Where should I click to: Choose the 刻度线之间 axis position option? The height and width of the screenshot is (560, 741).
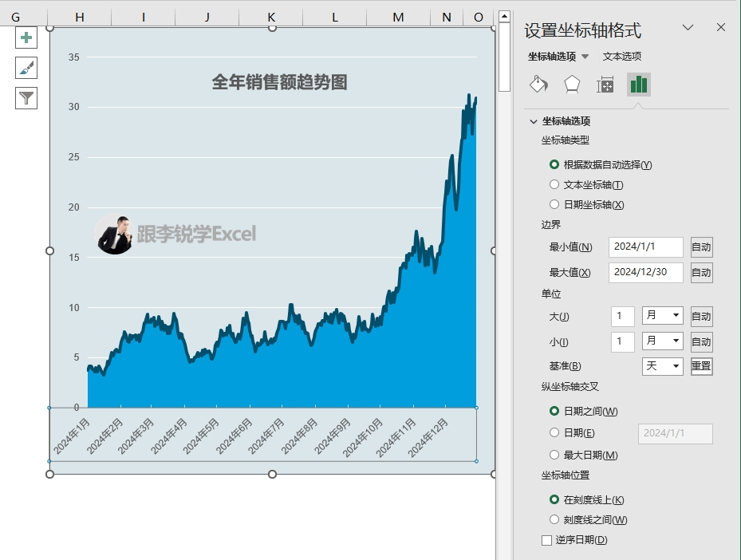[x=554, y=520]
